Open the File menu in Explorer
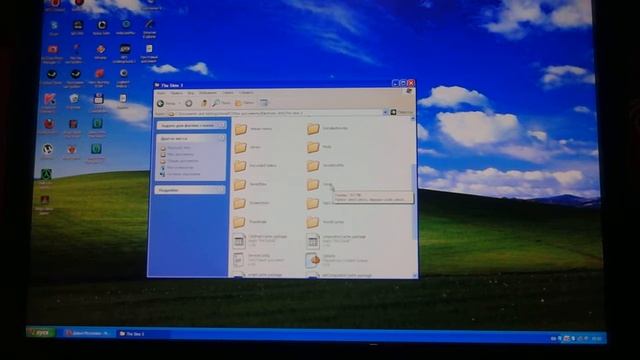Screen dimensions: 640x360 [161, 93]
